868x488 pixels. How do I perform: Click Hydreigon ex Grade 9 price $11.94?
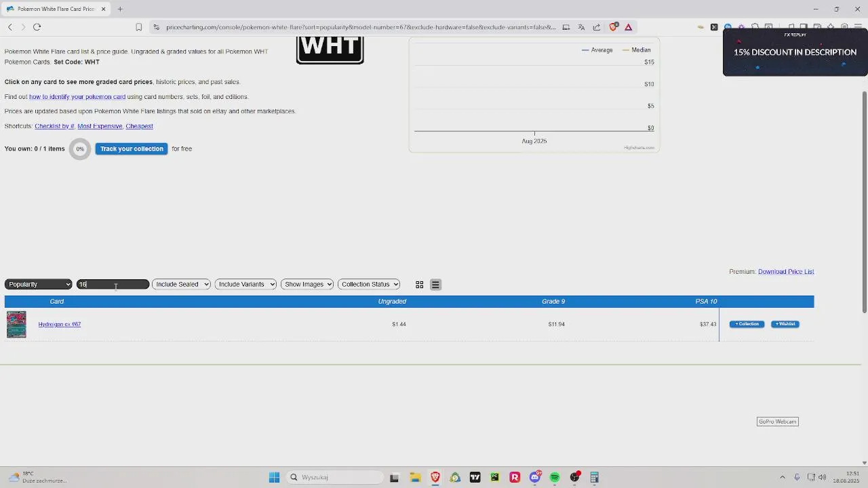pos(556,325)
